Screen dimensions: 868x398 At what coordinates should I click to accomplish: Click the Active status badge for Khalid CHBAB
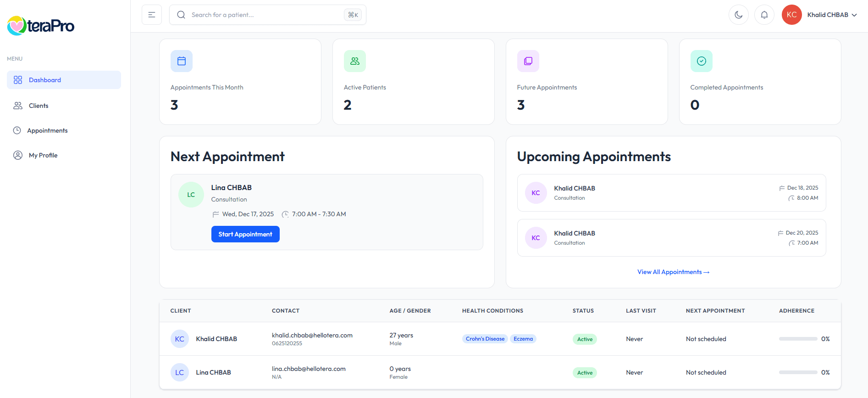[585, 339]
